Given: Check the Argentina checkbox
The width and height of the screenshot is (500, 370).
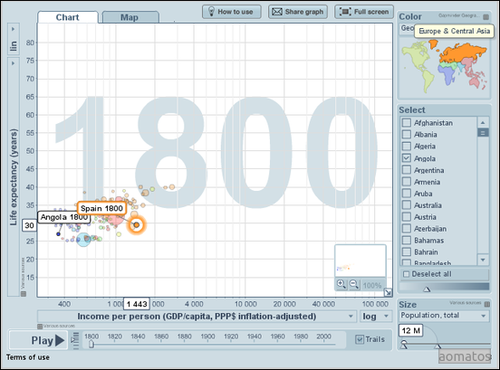Looking at the screenshot, I should coord(406,170).
